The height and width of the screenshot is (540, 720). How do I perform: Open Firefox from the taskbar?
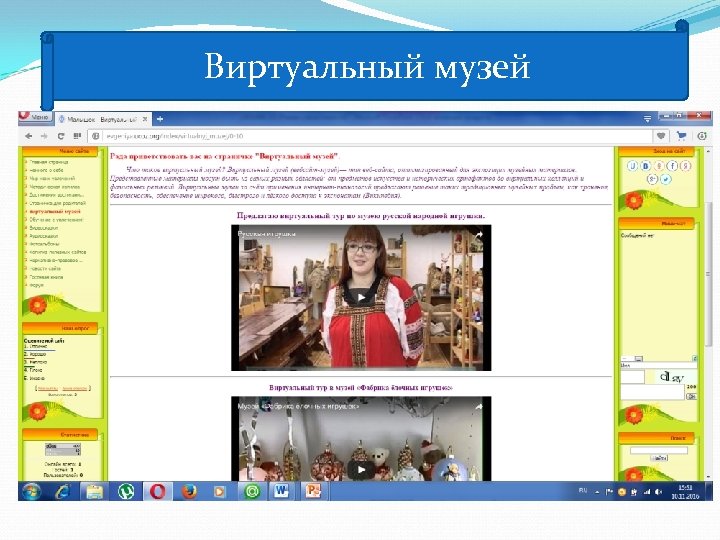coord(189,492)
